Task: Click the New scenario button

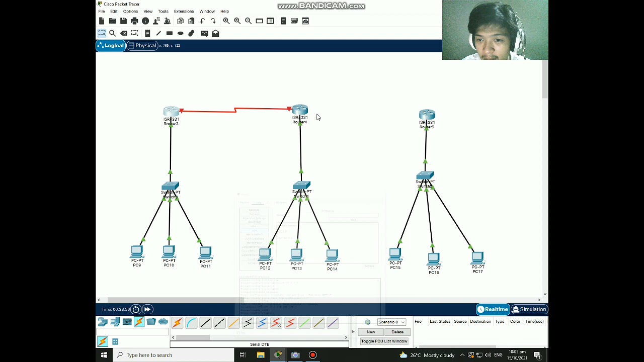Action: (371, 332)
